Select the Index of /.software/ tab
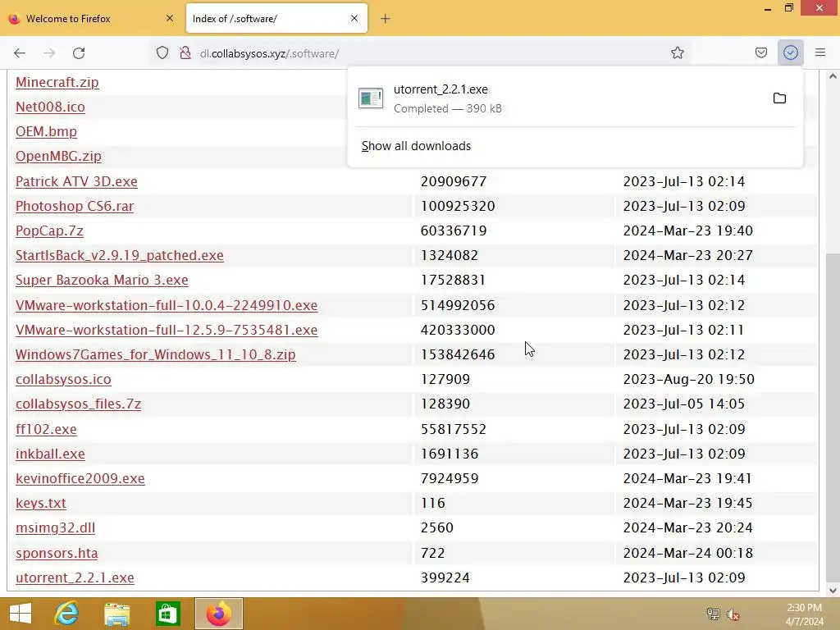This screenshot has width=840, height=630. (276, 18)
